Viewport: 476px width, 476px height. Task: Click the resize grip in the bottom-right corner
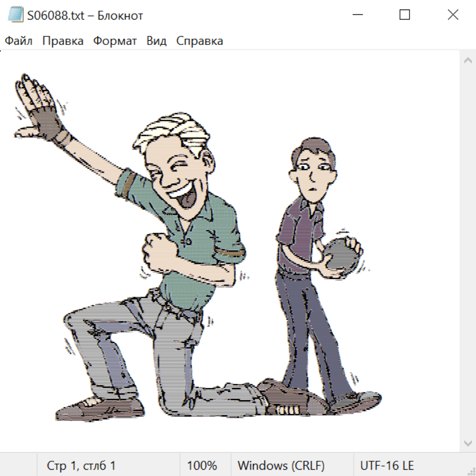click(471, 471)
